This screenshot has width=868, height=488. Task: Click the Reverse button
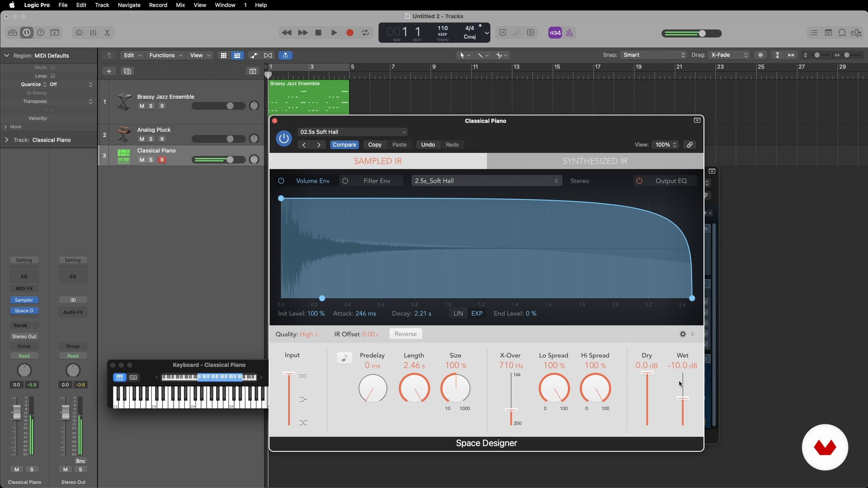406,334
